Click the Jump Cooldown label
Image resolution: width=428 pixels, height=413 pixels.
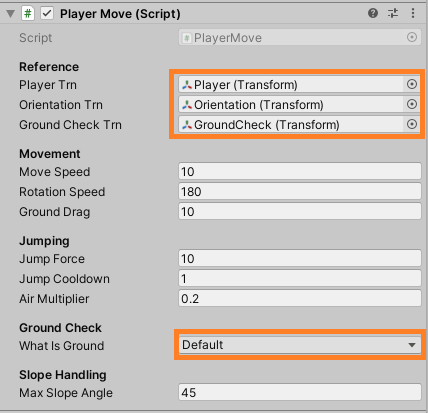coord(65,279)
